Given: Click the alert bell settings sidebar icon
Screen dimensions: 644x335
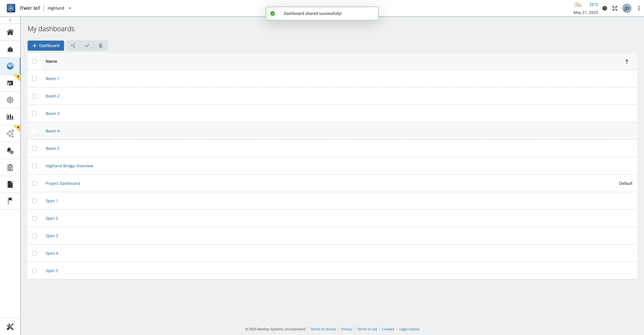Looking at the screenshot, I should click(x=10, y=150).
